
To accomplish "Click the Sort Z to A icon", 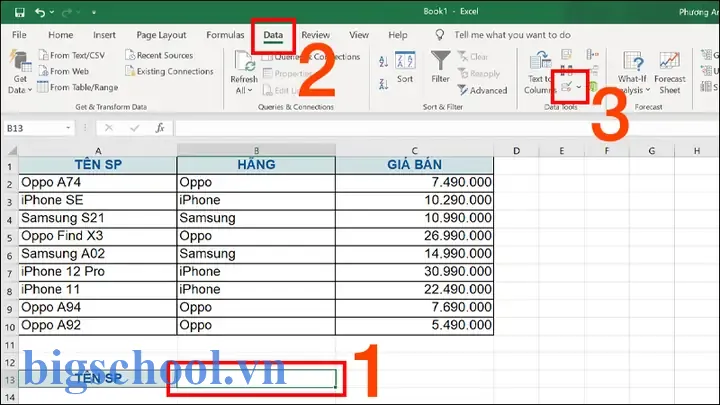I will [383, 84].
